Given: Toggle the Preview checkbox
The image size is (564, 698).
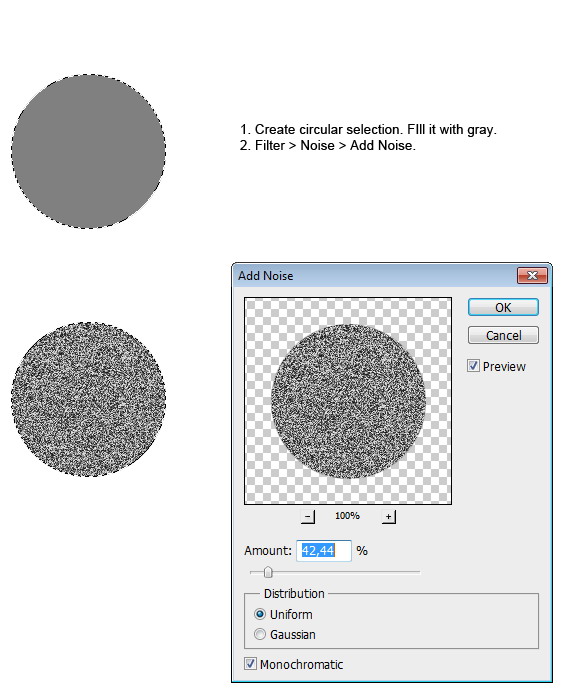Looking at the screenshot, I should pyautogui.click(x=473, y=366).
